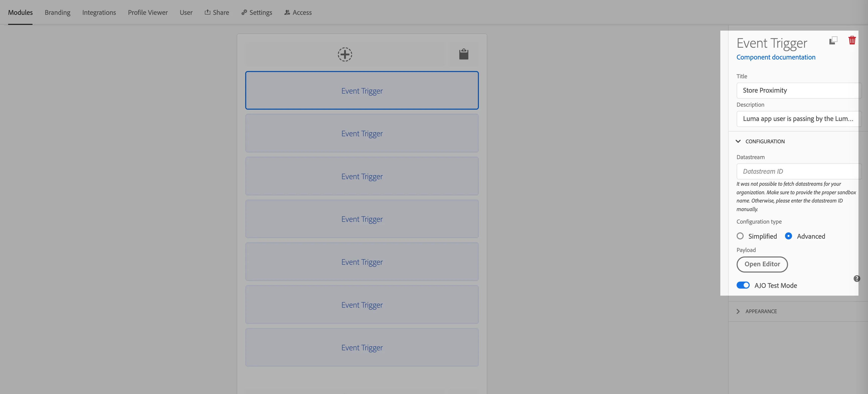
Task: Open the Profile Viewer tab
Action: pos(148,13)
